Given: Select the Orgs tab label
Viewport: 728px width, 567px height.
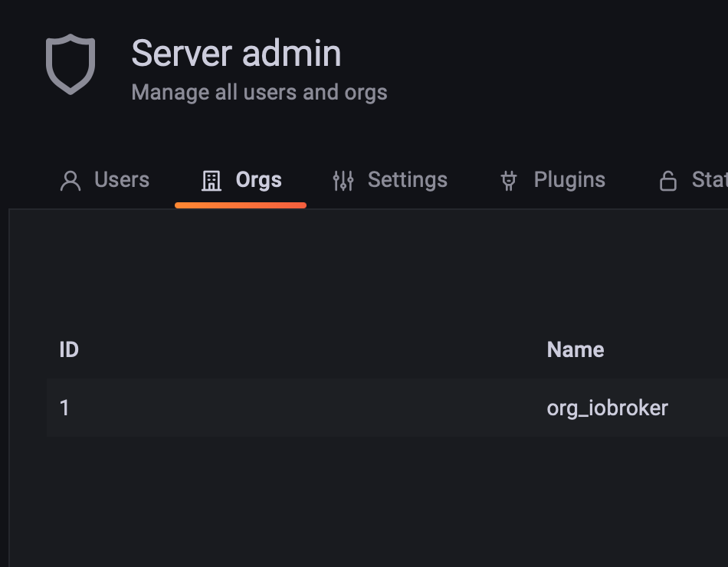Looking at the screenshot, I should [258, 180].
